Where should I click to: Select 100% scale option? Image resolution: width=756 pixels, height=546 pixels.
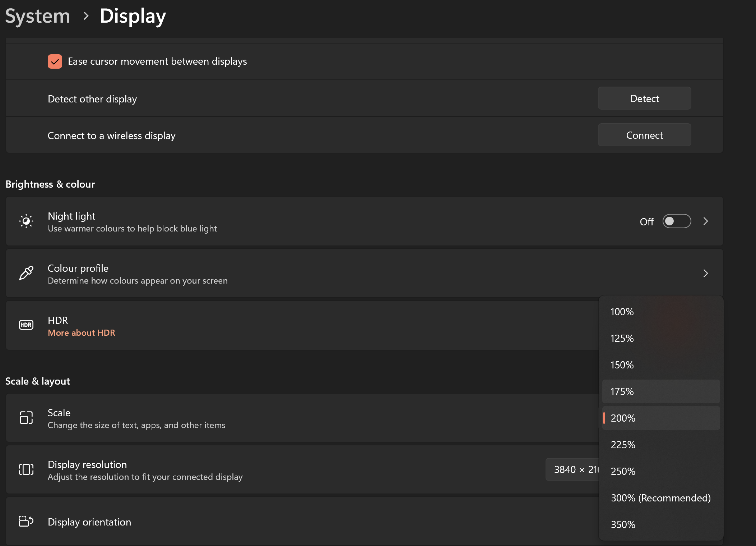click(x=622, y=312)
